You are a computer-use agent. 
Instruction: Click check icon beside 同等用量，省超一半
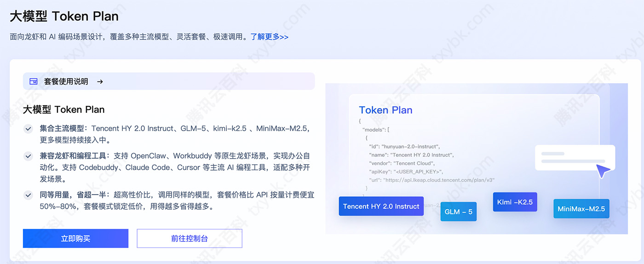tap(29, 195)
